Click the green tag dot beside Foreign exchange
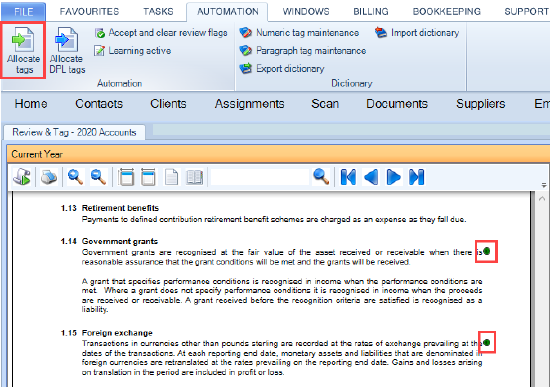The image size is (550, 387). 487,342
